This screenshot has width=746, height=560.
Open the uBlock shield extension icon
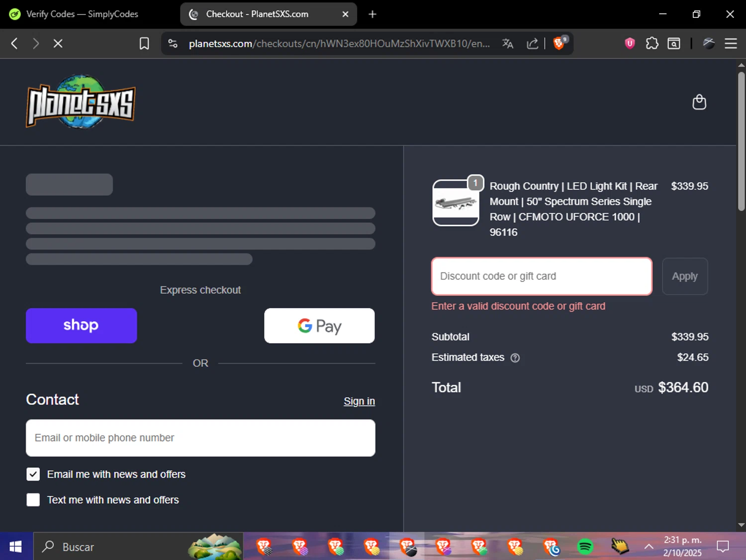click(630, 43)
